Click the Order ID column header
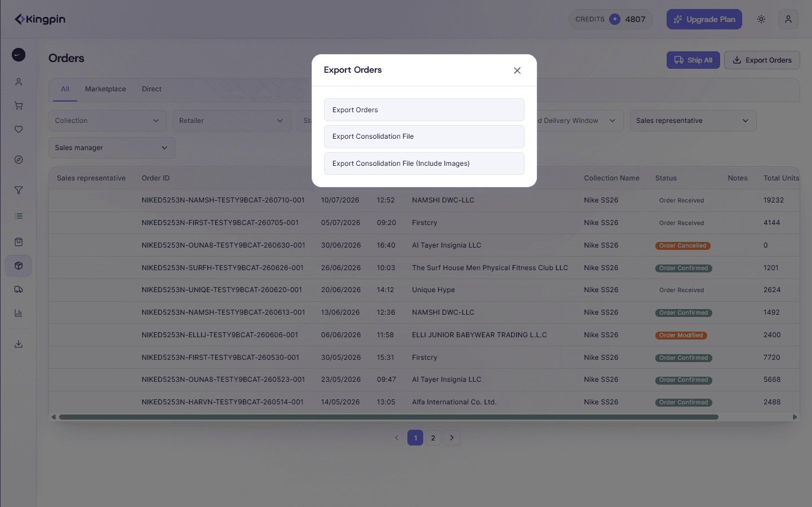Image resolution: width=812 pixels, height=507 pixels. coord(156,178)
